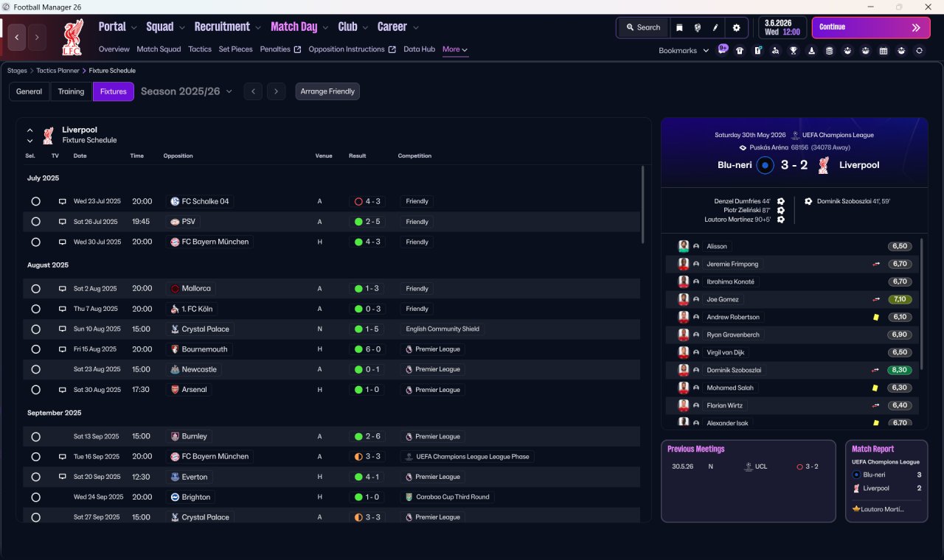Select the FC Schalke 04 fixture radio button
944x560 pixels.
[35, 201]
